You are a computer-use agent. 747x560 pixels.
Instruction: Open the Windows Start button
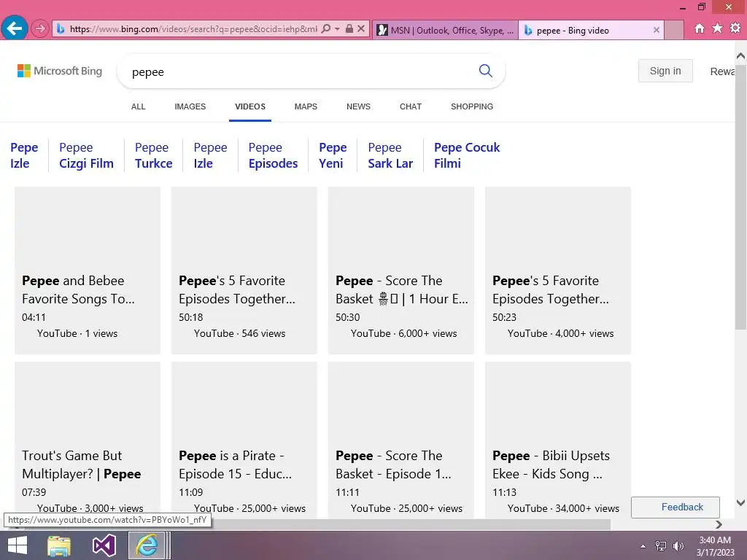(18, 545)
